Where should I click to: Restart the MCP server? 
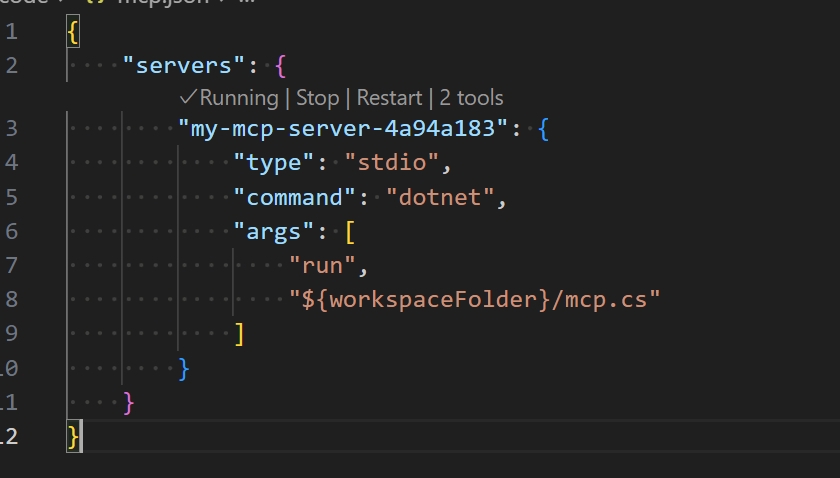[389, 97]
